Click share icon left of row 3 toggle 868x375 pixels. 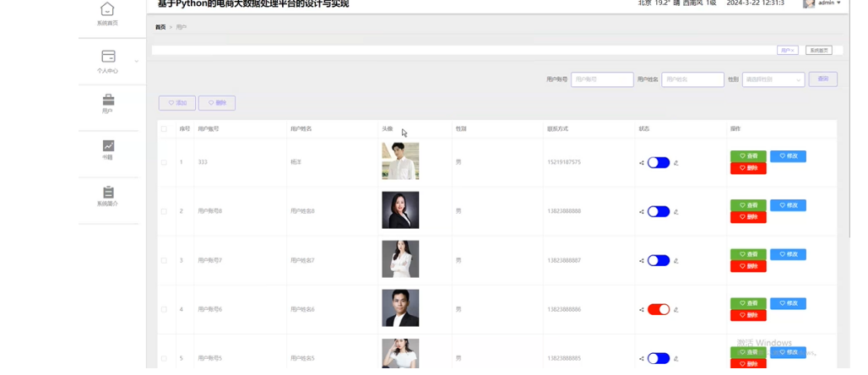642,261
